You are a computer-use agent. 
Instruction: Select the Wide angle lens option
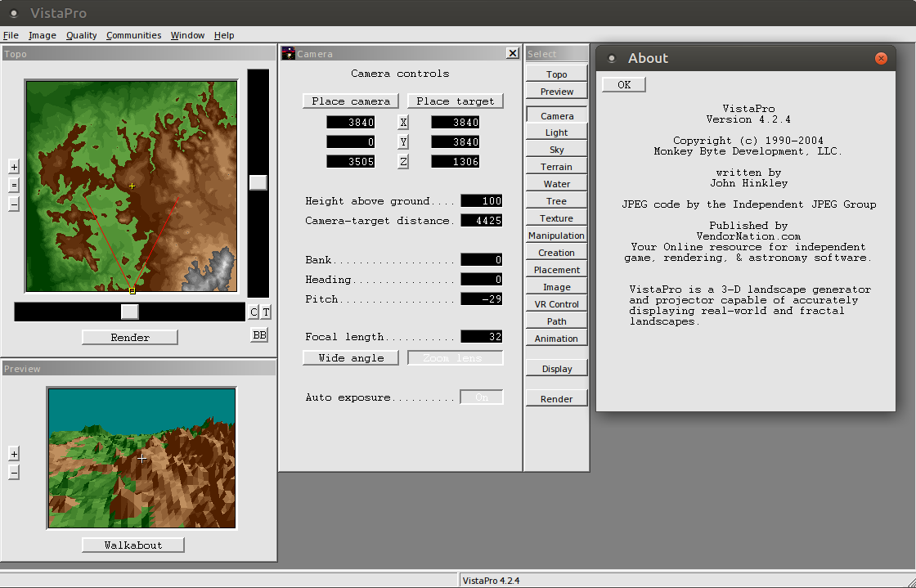pos(351,358)
